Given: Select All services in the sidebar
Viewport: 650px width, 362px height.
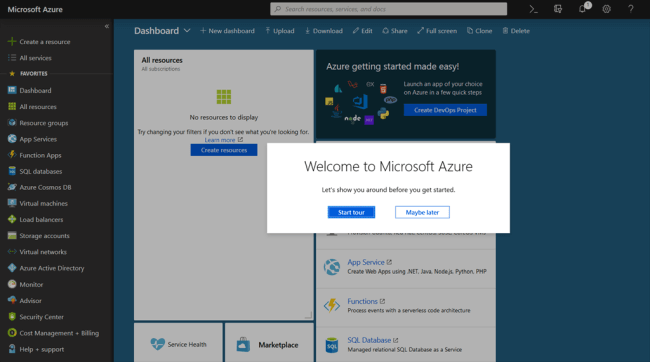Looking at the screenshot, I should [x=35, y=58].
